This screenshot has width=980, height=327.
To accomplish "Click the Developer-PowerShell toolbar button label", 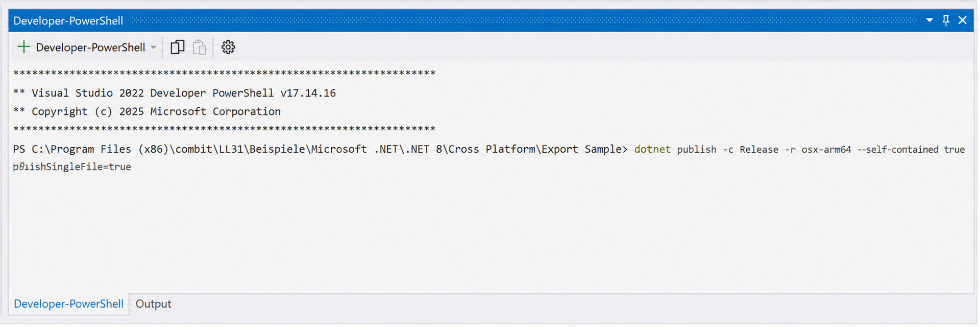I will (x=90, y=48).
